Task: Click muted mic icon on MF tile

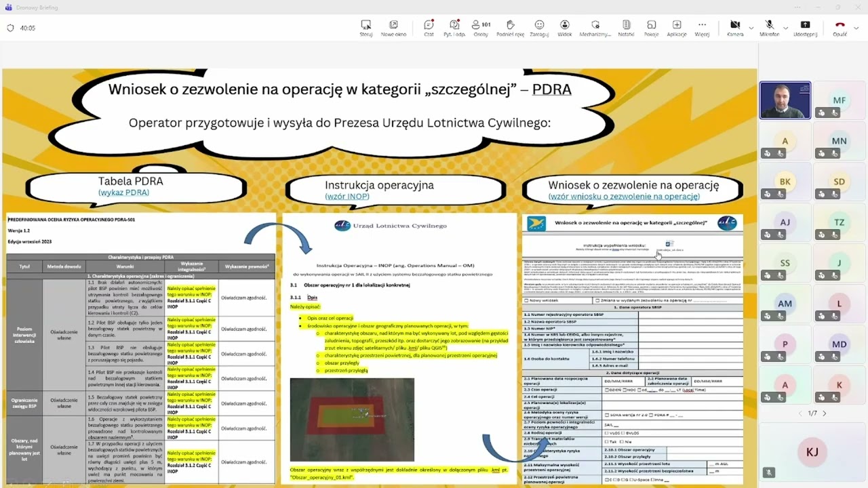Action: pos(835,113)
